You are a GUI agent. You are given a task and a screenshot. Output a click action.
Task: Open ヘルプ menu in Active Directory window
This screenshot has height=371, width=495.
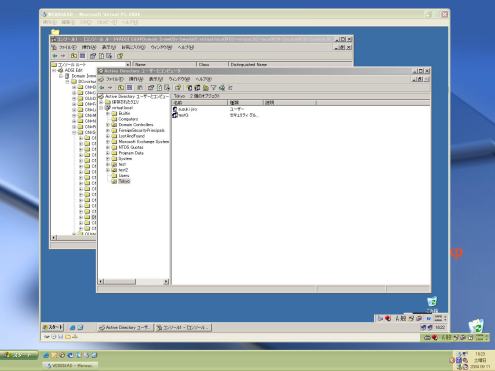point(203,79)
